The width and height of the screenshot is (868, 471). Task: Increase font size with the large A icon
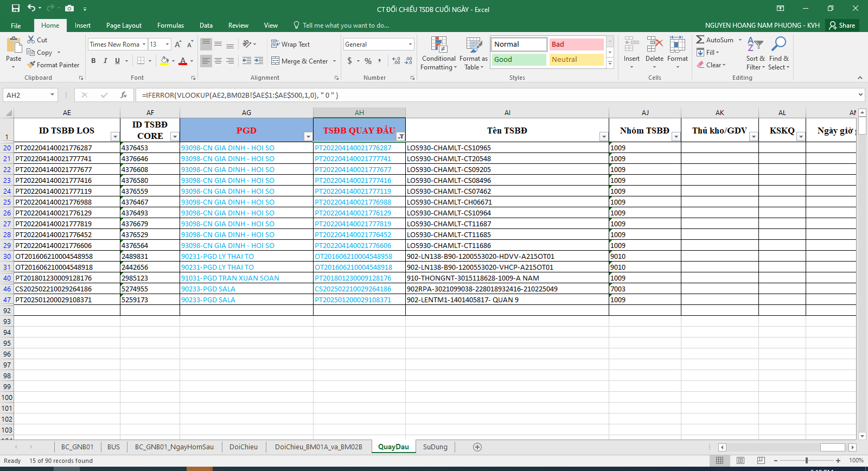[178, 44]
